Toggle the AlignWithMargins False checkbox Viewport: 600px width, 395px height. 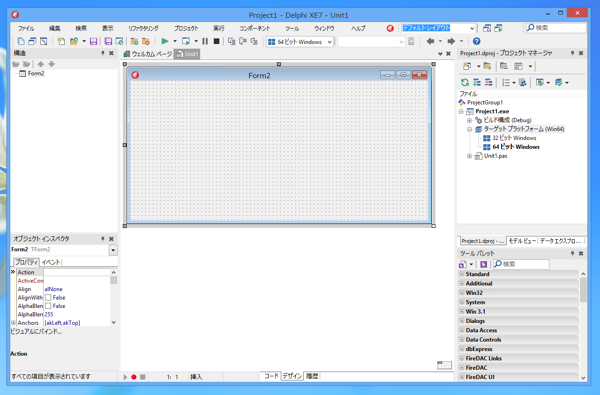pyautogui.click(x=48, y=297)
